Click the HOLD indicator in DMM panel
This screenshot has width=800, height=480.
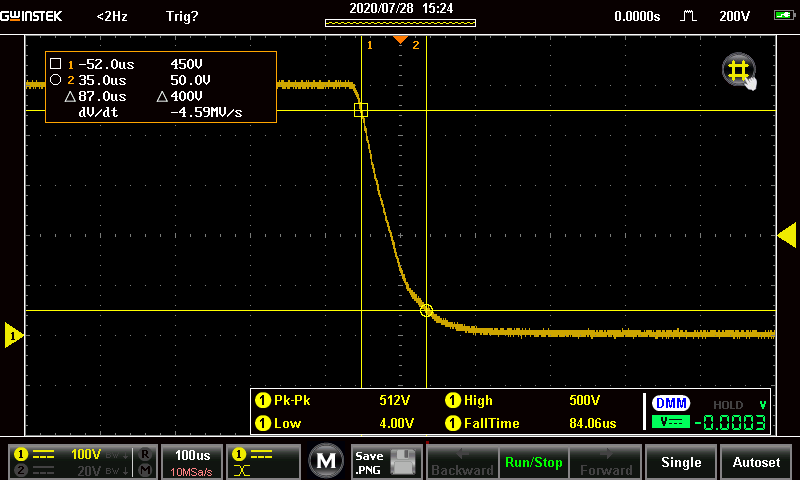[728, 405]
